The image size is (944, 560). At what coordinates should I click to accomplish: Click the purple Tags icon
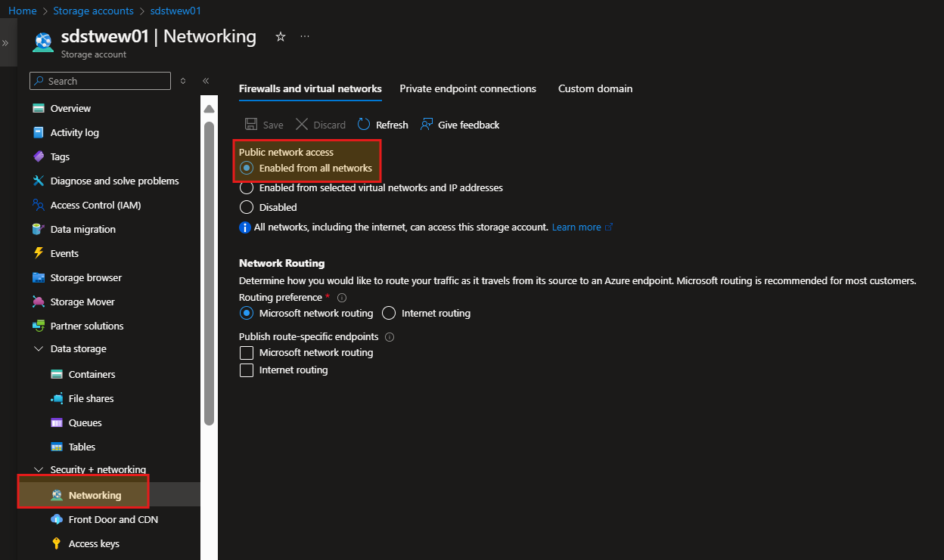pos(39,156)
